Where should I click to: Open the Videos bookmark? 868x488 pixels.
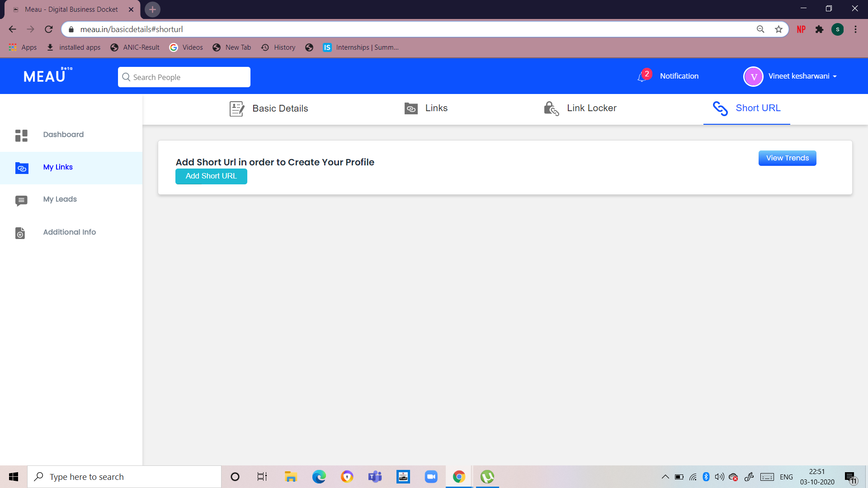point(186,47)
